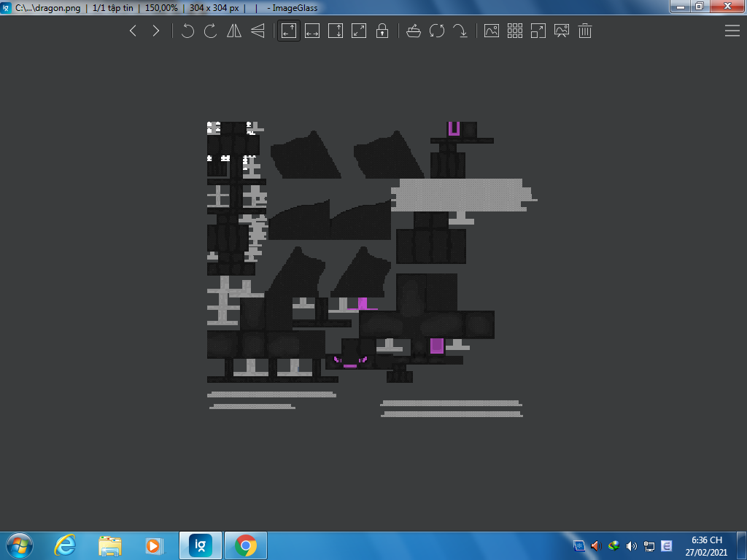The image size is (747, 560).
Task: Open the white speaker volume control in the tray
Action: point(631,545)
